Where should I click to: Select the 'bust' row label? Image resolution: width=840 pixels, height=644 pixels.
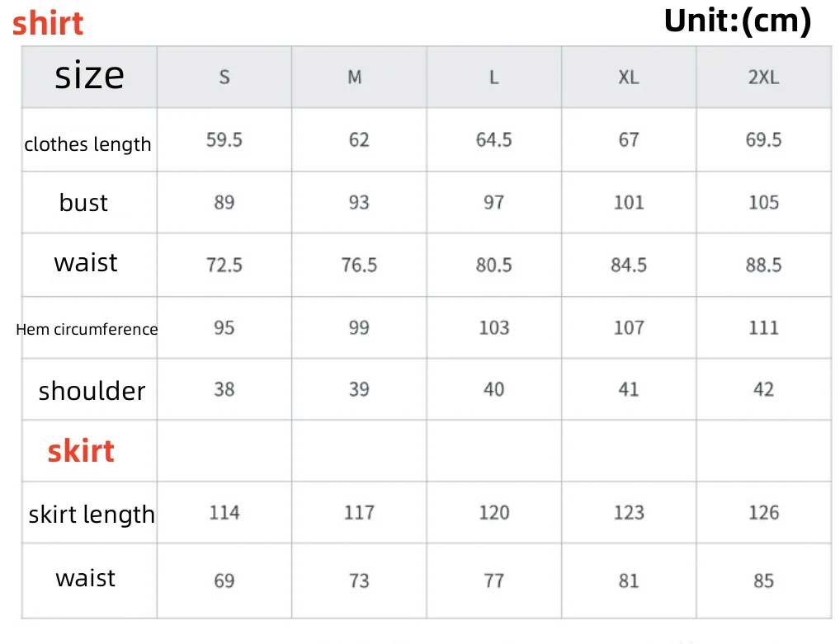83,203
